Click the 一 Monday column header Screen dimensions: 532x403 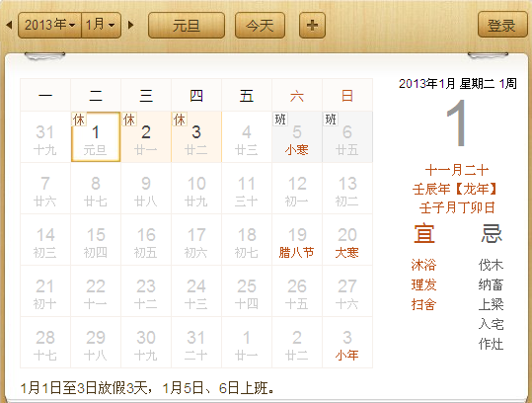click(x=45, y=96)
